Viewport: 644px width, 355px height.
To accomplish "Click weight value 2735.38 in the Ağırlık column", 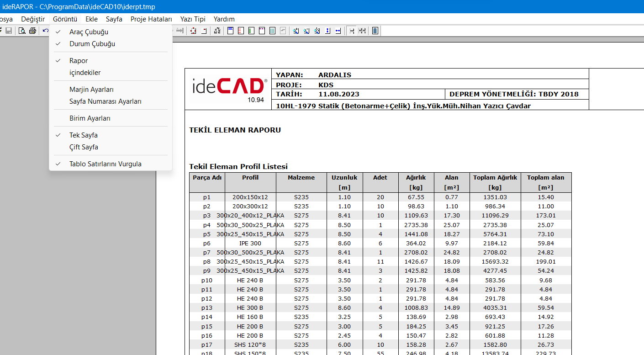I will point(416,225).
